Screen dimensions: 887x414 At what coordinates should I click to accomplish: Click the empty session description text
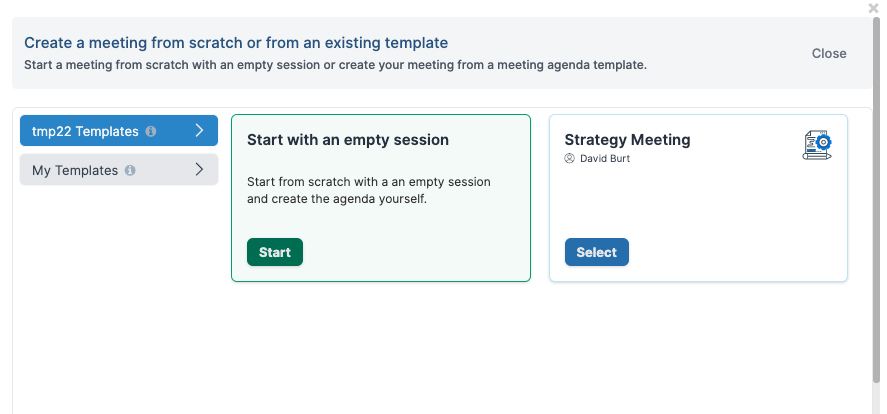point(369,191)
